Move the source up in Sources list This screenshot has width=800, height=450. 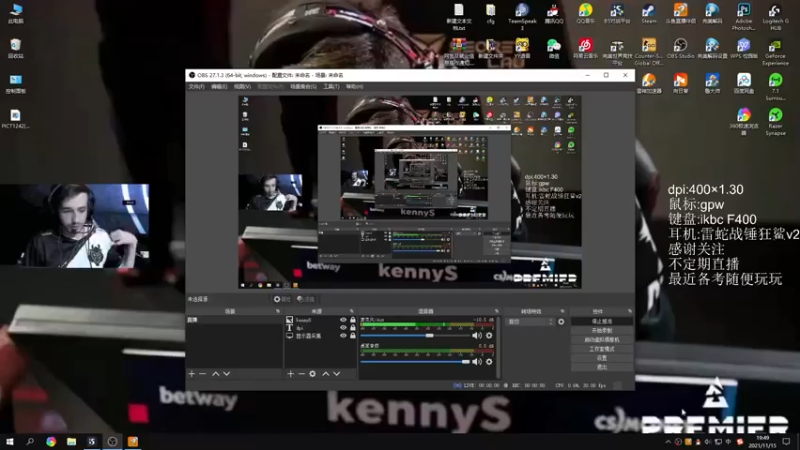(326, 374)
